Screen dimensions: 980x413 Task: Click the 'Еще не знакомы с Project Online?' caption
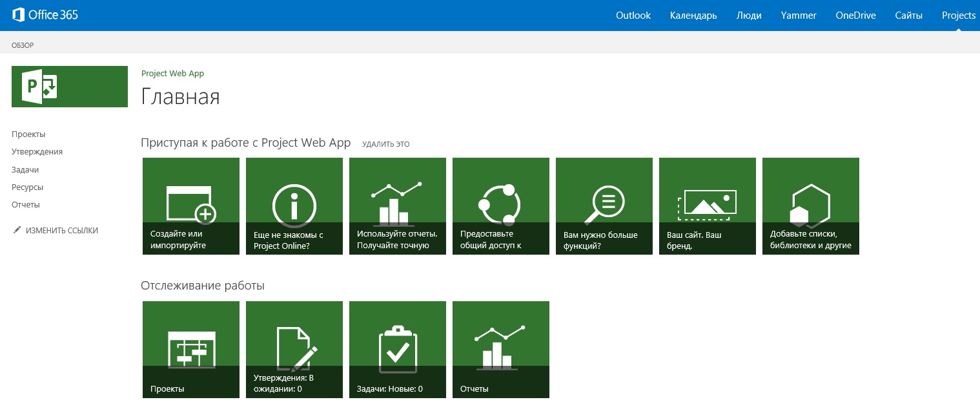tap(289, 240)
